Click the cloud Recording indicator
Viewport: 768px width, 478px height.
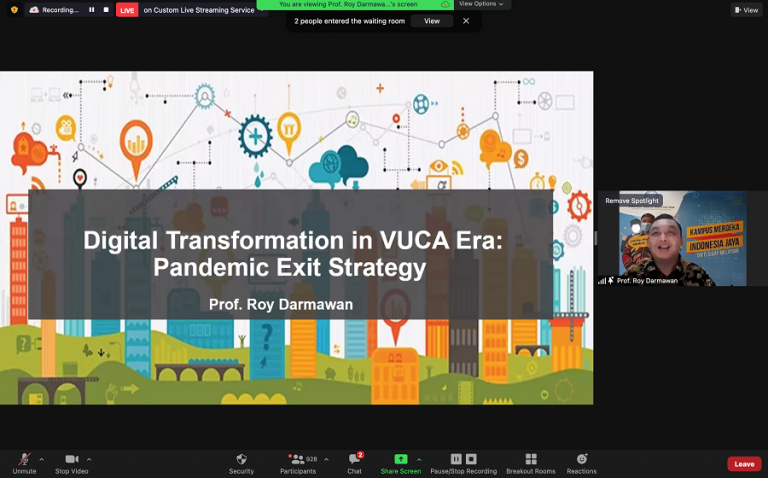coord(54,10)
